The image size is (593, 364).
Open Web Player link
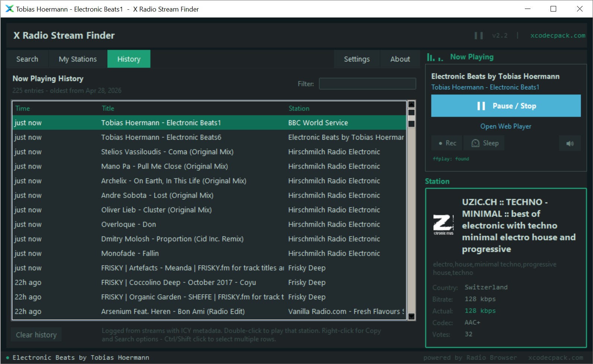click(506, 126)
